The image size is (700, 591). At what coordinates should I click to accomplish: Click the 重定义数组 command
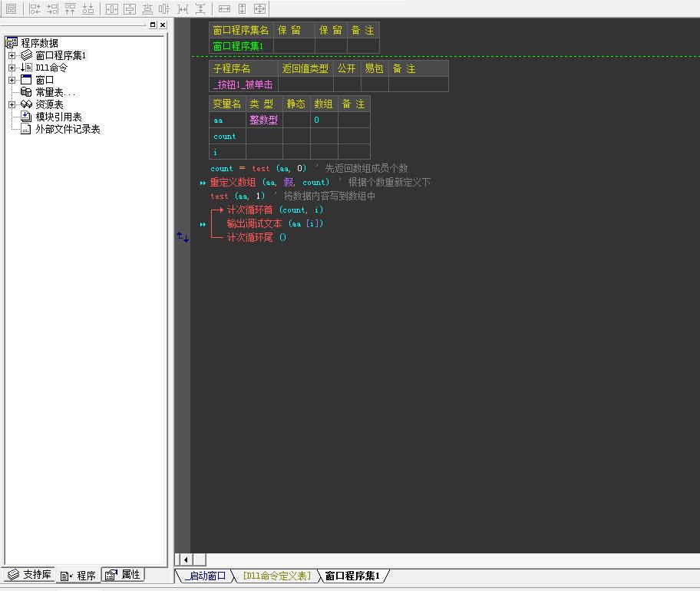point(233,182)
